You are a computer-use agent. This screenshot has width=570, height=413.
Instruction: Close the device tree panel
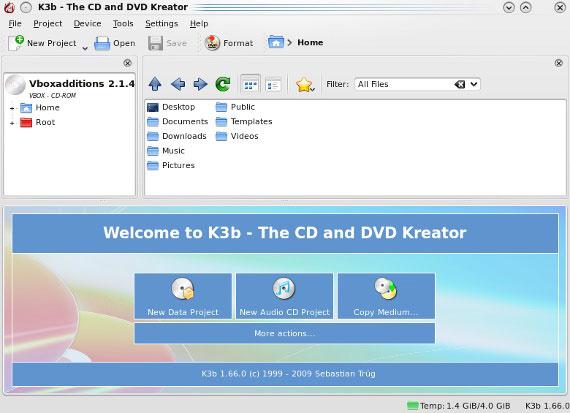click(127, 63)
